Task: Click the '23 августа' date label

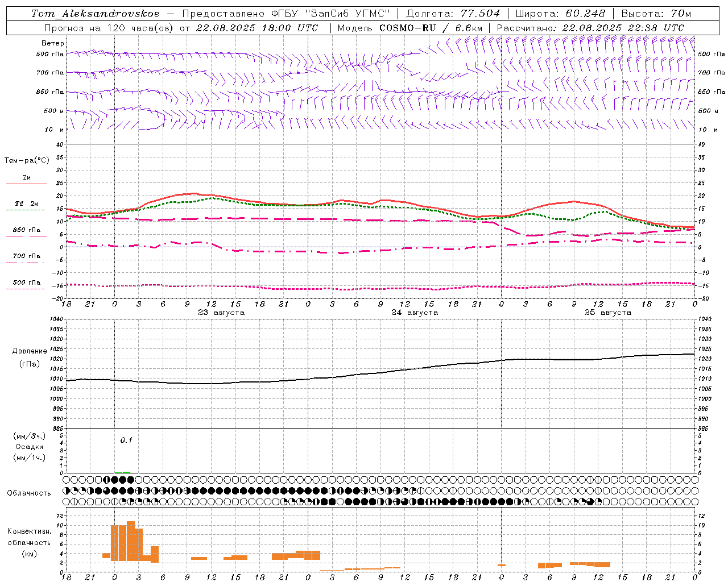Action: [221, 313]
